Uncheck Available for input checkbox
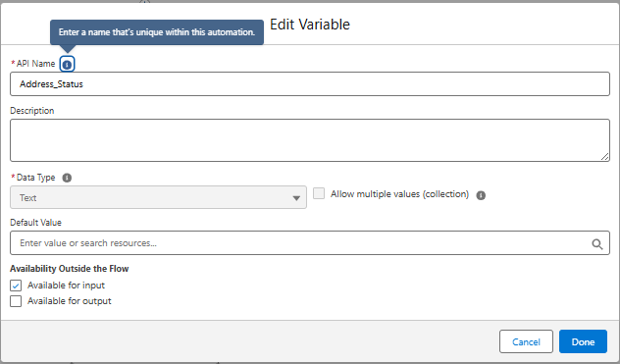 [x=16, y=286]
